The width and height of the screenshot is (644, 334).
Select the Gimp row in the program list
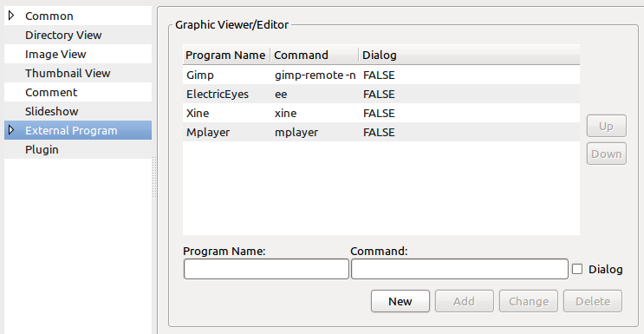pos(381,75)
